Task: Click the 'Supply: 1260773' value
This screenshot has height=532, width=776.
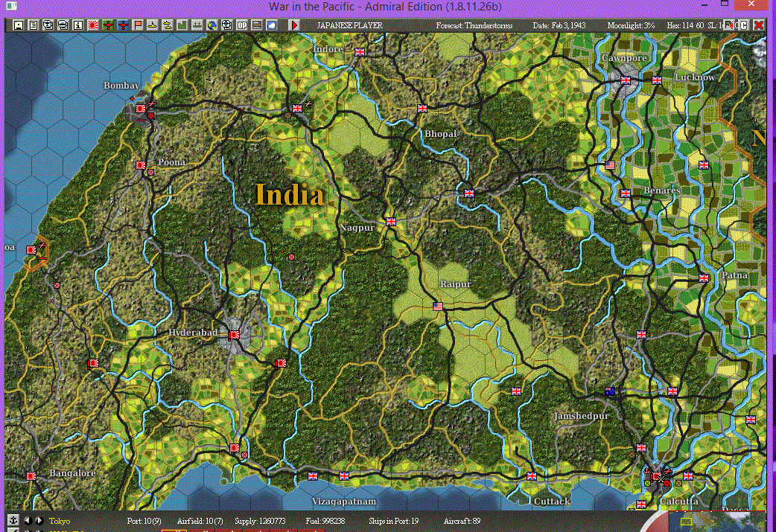Action: tap(260, 521)
